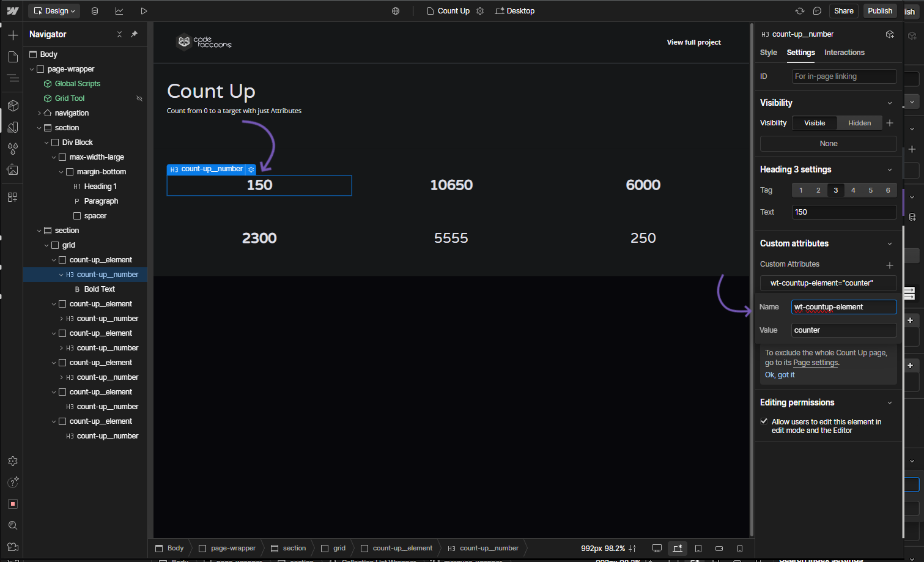Open the site settings gear in sidebar
Viewport: 924px width, 562px height.
13,461
